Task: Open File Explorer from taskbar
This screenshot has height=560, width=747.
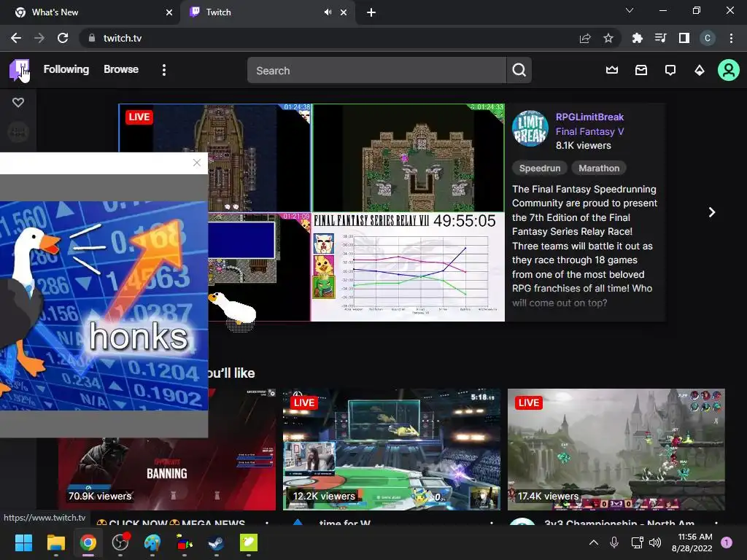Action: coord(55,542)
